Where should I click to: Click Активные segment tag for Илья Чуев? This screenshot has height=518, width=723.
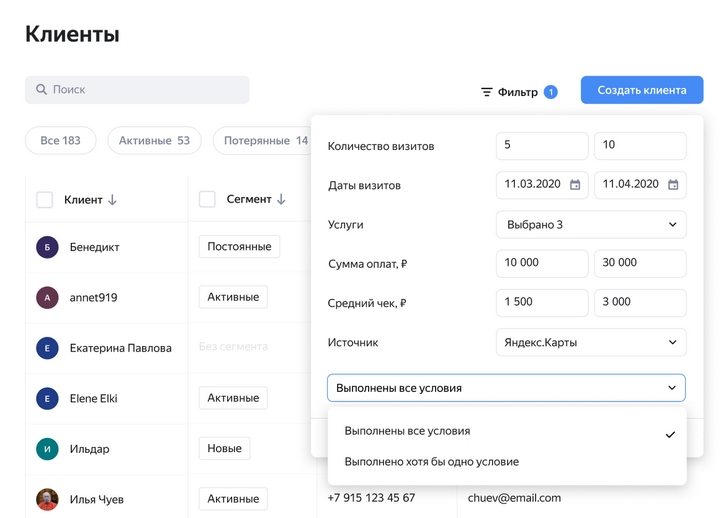233,499
